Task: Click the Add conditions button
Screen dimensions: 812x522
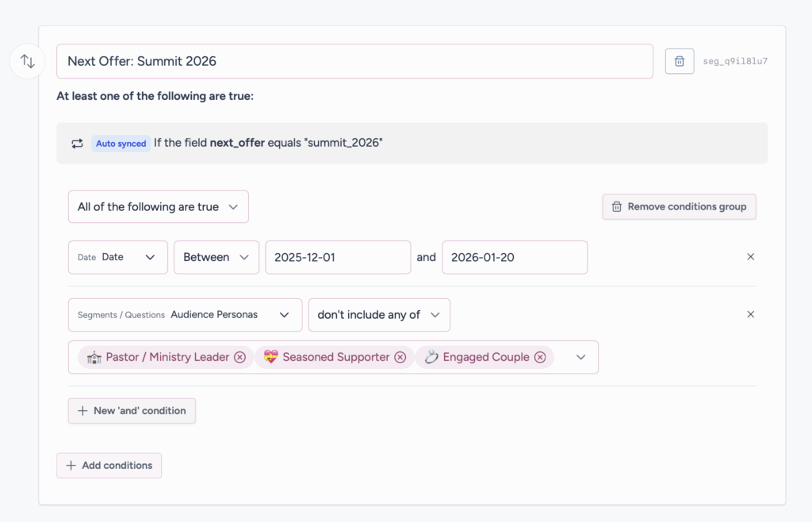Action: tap(109, 466)
